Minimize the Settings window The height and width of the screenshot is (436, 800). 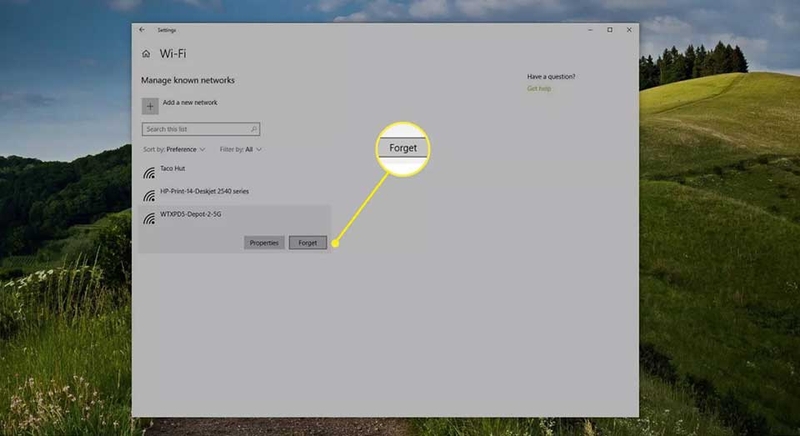[590, 30]
